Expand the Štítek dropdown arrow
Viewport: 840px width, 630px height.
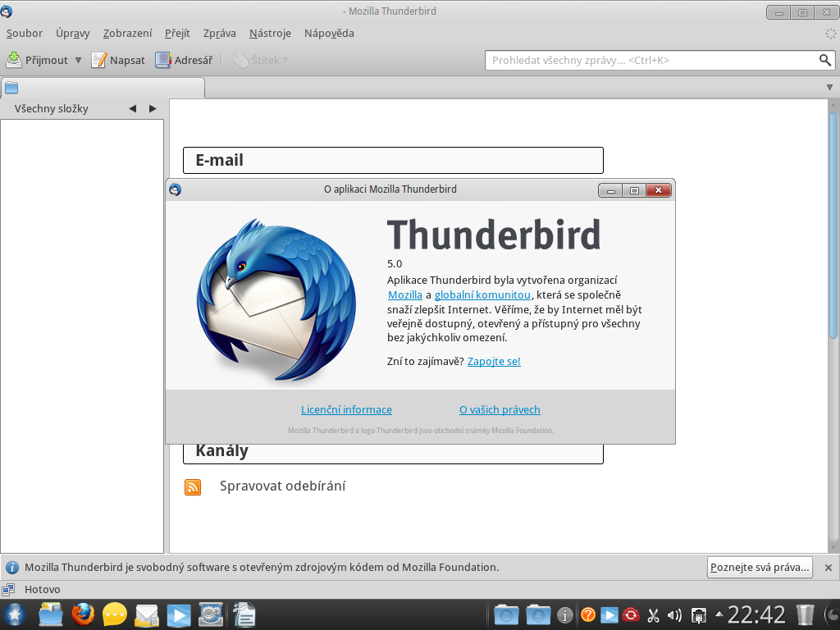286,60
